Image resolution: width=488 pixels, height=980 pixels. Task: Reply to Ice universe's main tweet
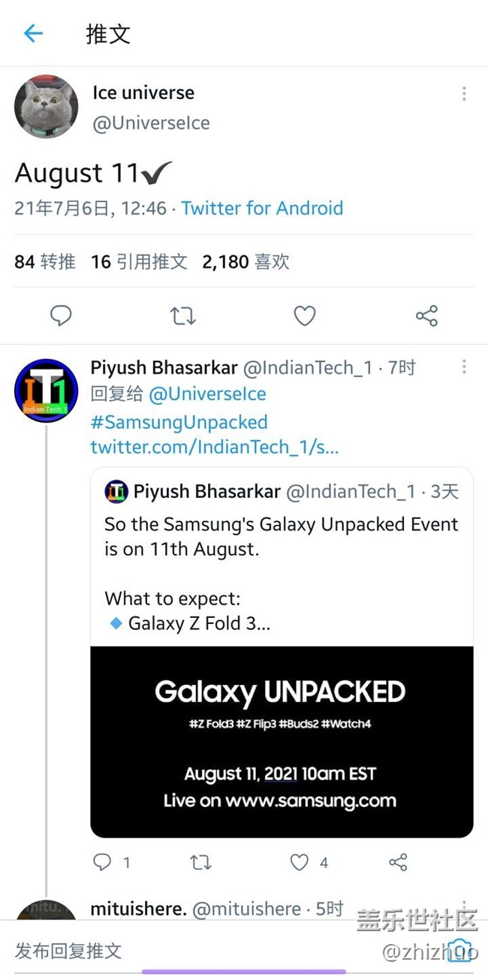pos(61,316)
